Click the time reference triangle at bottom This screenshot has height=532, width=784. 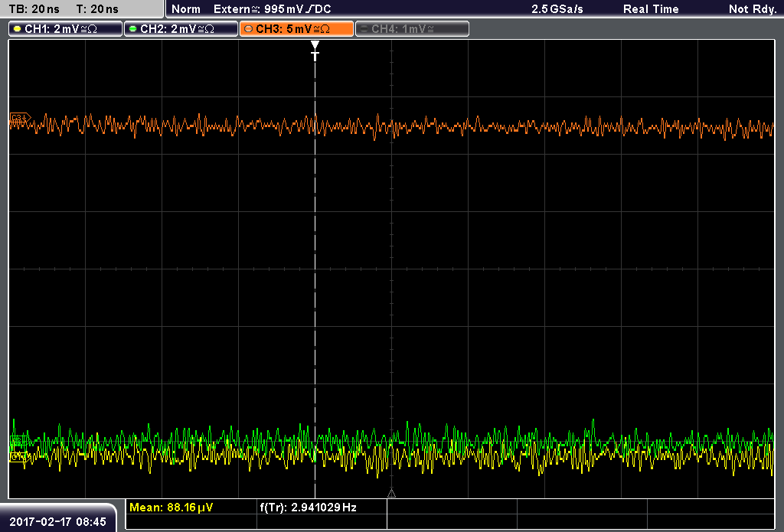(x=391, y=494)
